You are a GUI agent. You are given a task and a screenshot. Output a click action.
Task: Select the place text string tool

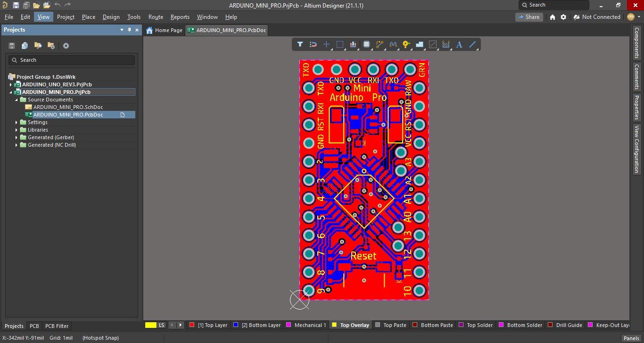459,44
